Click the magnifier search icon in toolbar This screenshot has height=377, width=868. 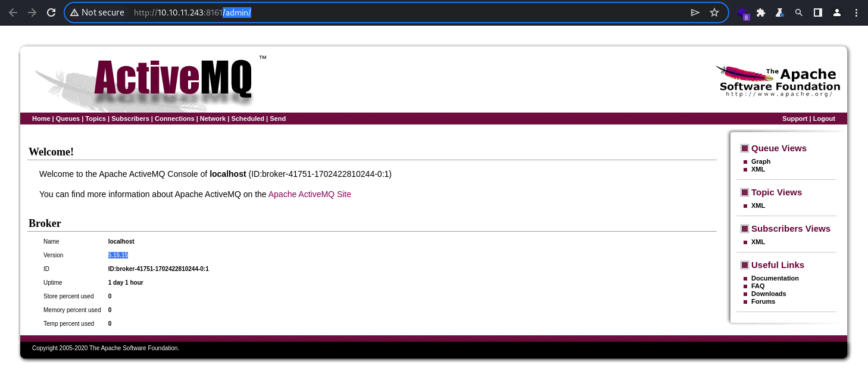(x=799, y=13)
